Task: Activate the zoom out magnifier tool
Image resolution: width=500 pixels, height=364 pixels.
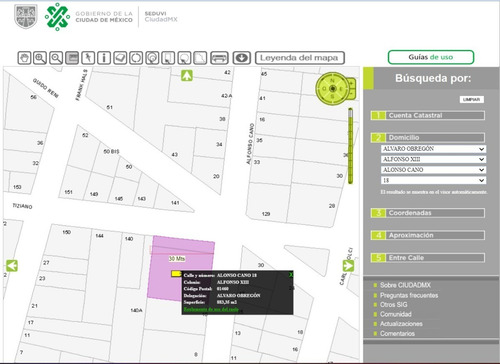Action: (56, 58)
